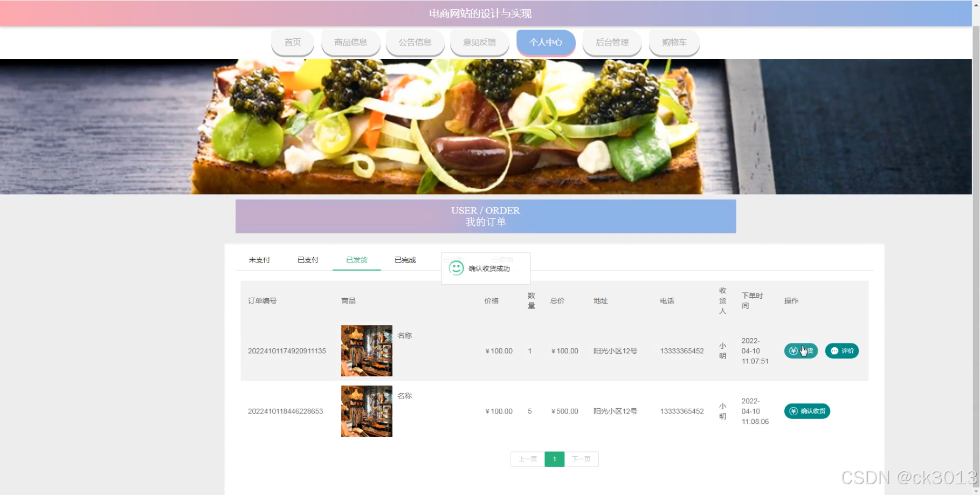Click the 操作 column header
This screenshot has height=495, width=980.
[x=791, y=301]
